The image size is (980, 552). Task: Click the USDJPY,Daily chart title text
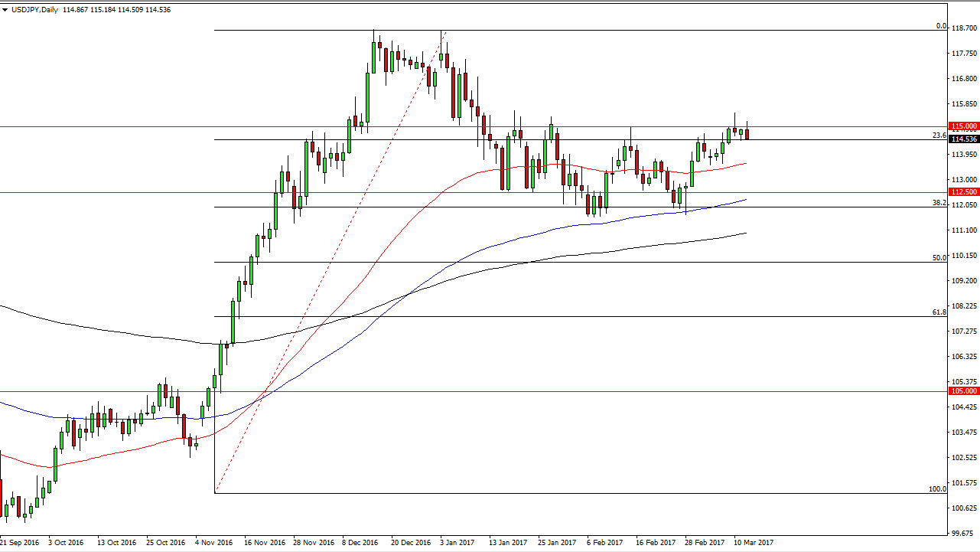coord(35,10)
